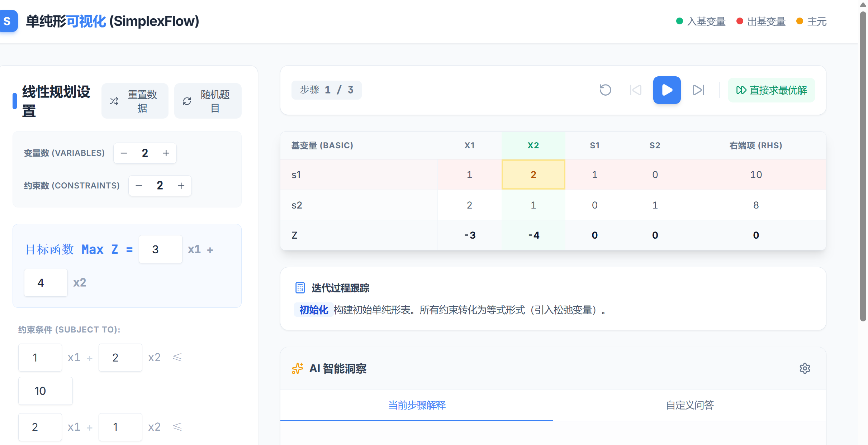This screenshot has width=868, height=445.
Task: Click the x1 objective coefficient field
Action: [x=160, y=249]
